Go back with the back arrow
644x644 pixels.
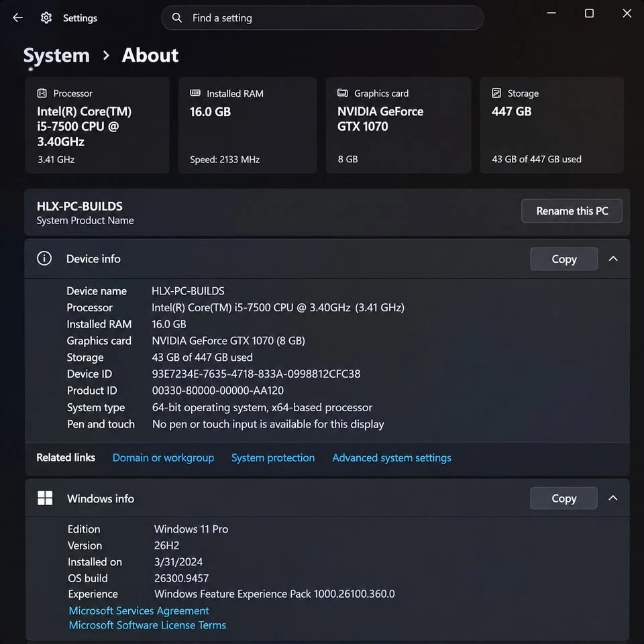(17, 17)
